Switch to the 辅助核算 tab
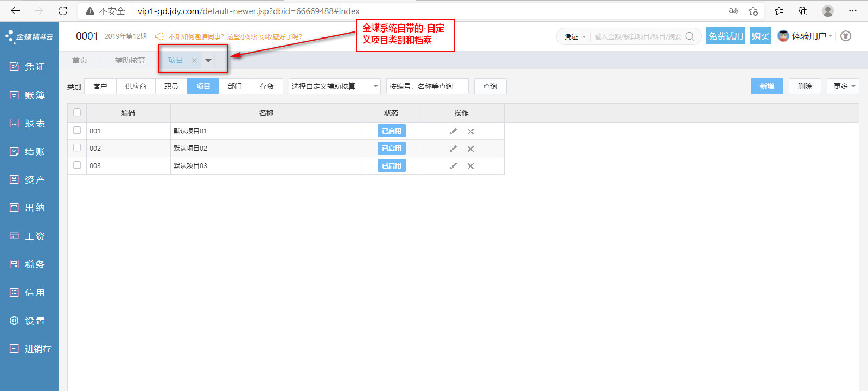The width and height of the screenshot is (868, 391). (x=130, y=60)
